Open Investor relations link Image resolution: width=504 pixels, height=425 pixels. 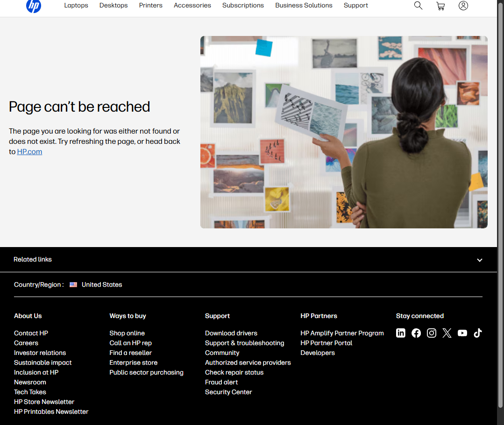(x=40, y=353)
